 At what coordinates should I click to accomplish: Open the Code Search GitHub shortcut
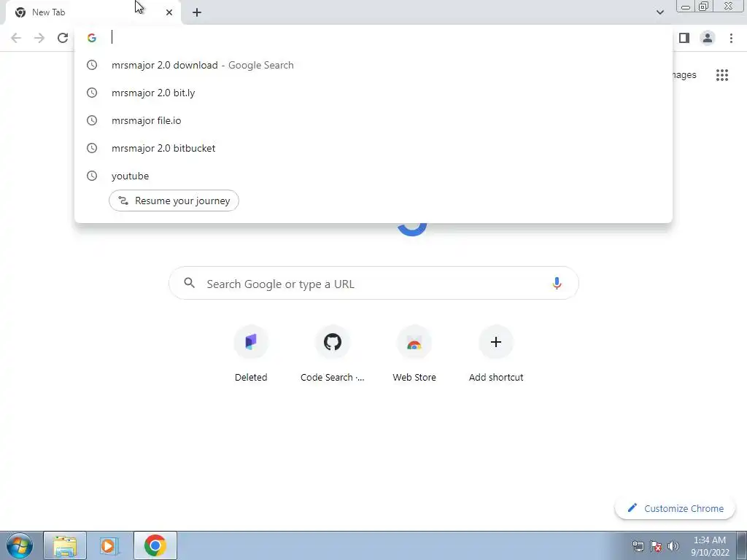333,354
